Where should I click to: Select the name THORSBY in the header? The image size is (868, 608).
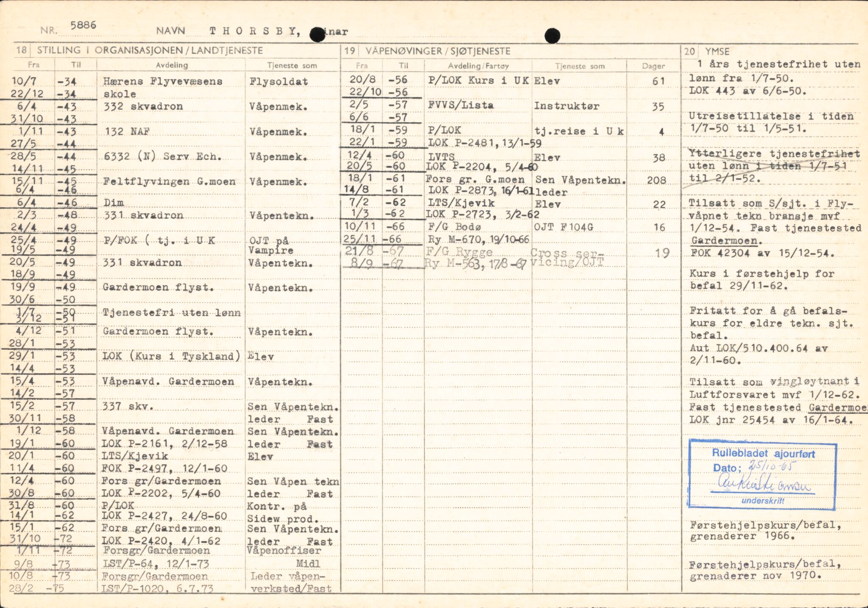255,31
